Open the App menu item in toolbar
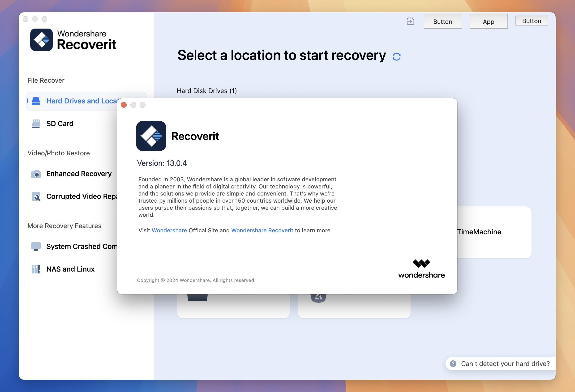 point(488,21)
